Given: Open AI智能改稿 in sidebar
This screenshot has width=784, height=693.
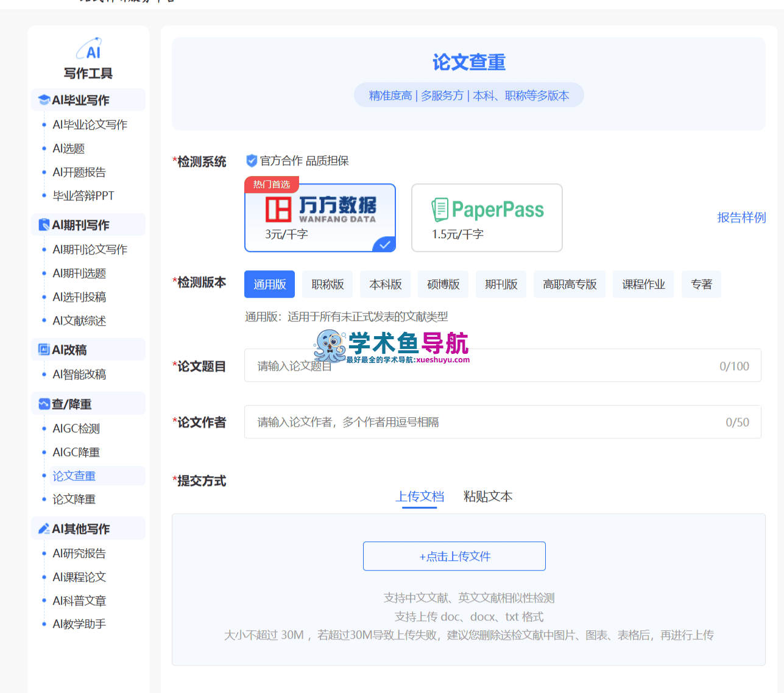Looking at the screenshot, I should click(x=79, y=374).
